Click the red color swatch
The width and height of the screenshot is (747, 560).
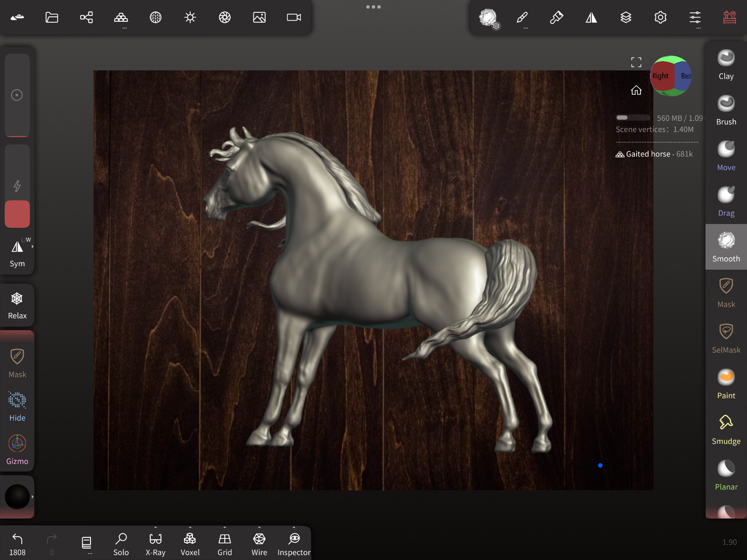point(17,214)
